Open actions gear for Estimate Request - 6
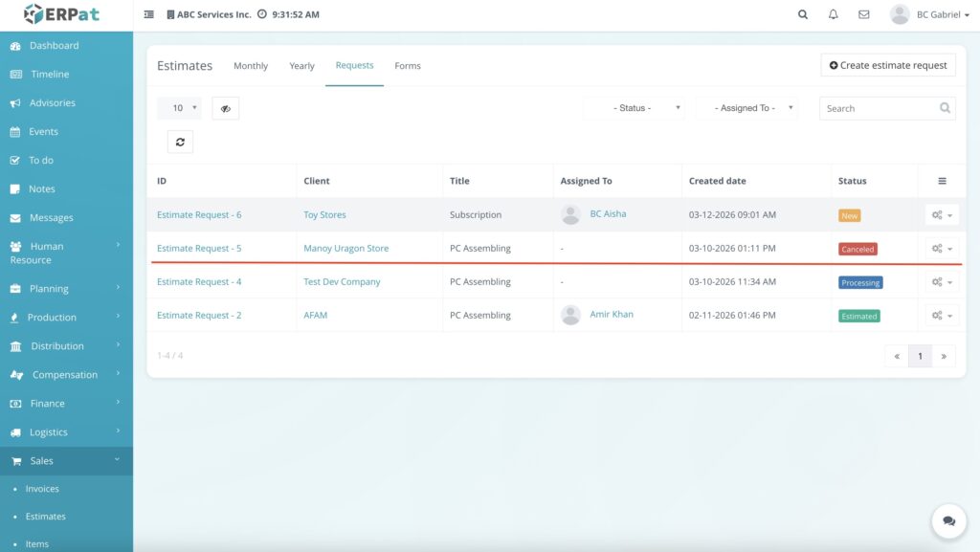Image resolution: width=980 pixels, height=552 pixels. coord(941,215)
